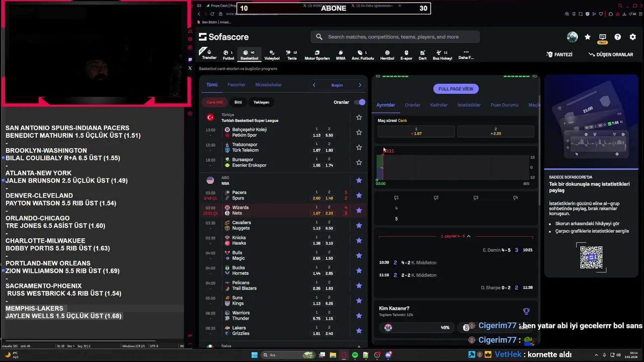Image resolution: width=644 pixels, height=362 pixels.
Task: Filter matches by Bitti
Action: [x=238, y=102]
